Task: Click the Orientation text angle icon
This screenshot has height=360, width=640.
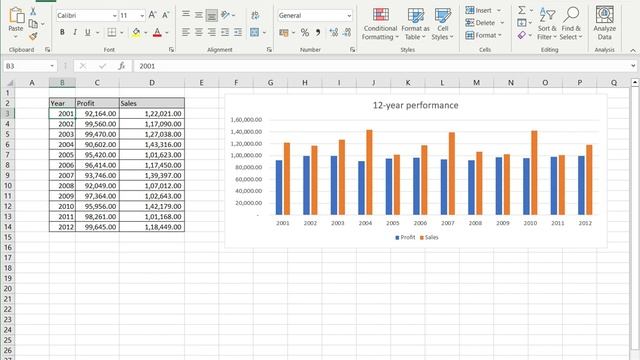Action: click(x=226, y=15)
